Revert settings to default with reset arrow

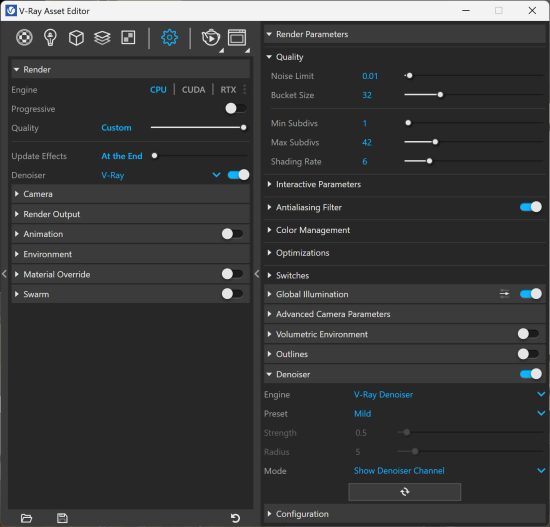pyautogui.click(x=235, y=518)
